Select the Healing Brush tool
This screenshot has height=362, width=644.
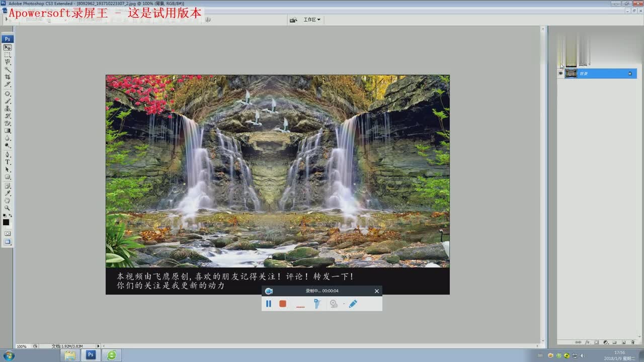tap(8, 94)
